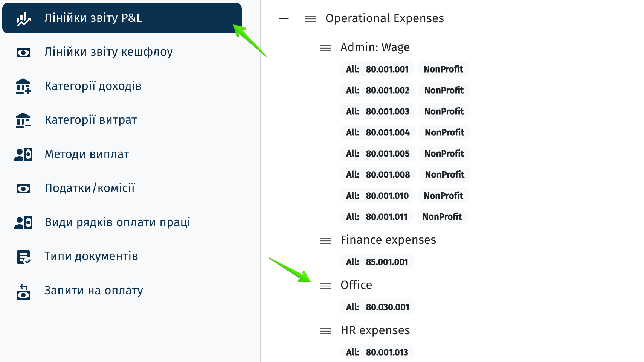Select the Finance expenses line
Viewport: 644px width, 362px height.
[388, 240]
